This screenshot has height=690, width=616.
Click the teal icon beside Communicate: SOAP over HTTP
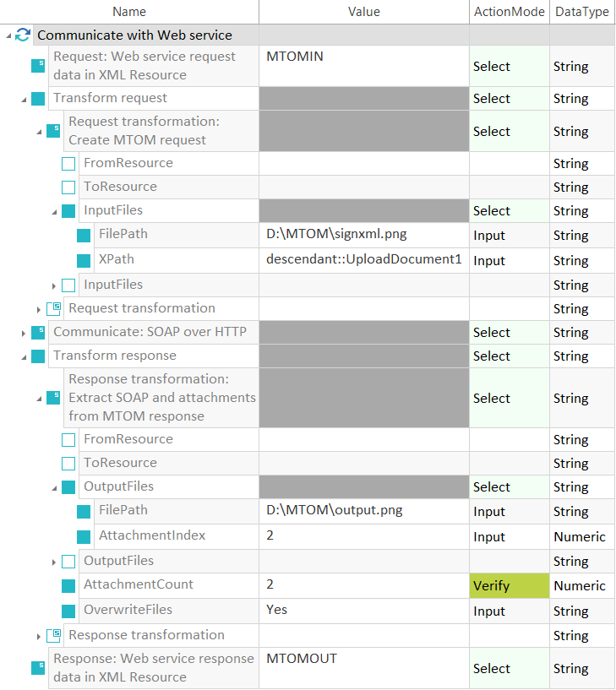(x=38, y=332)
